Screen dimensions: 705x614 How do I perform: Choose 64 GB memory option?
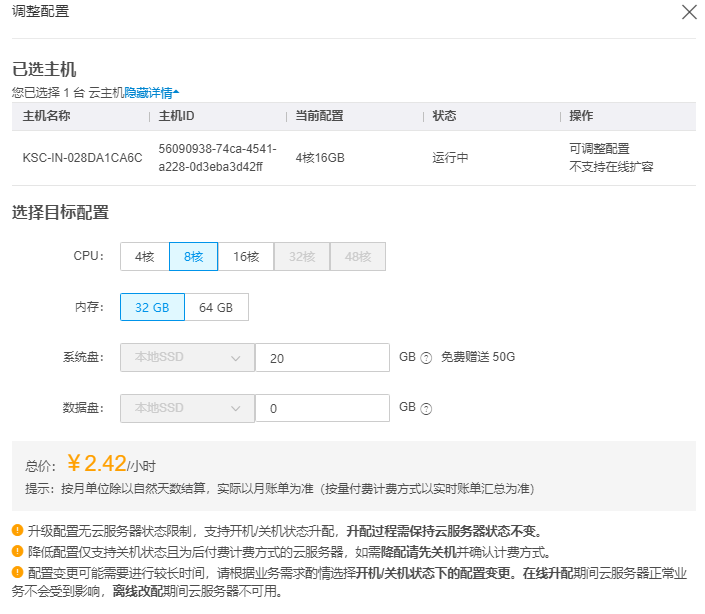tap(216, 308)
